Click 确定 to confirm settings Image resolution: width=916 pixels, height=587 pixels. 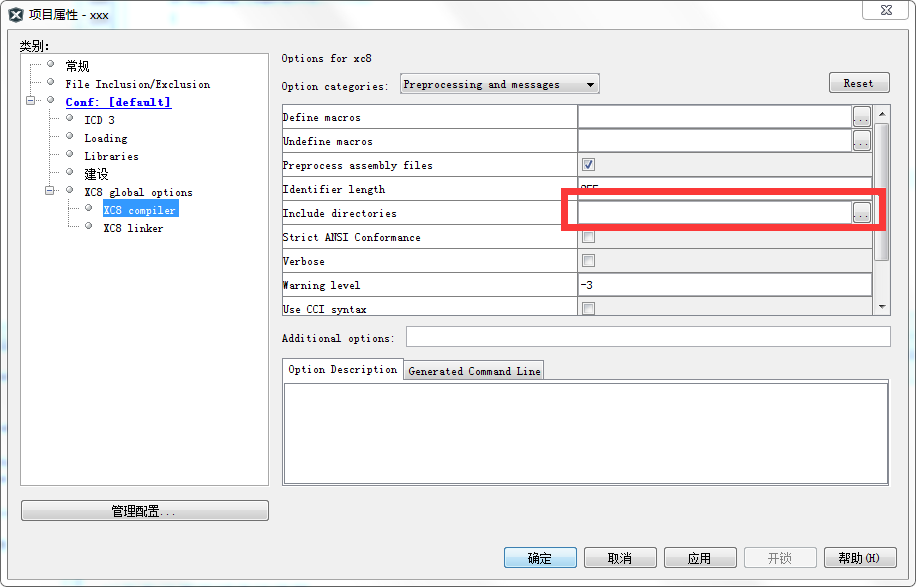click(540, 558)
